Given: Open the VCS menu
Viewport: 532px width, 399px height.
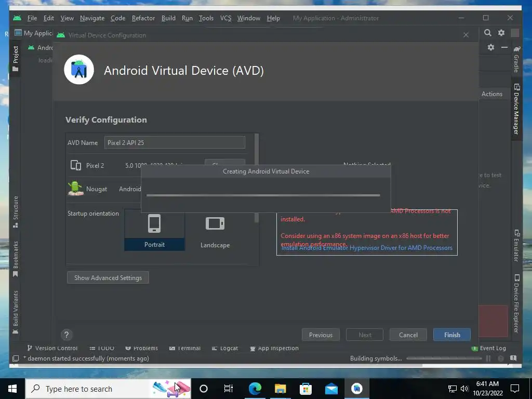Looking at the screenshot, I should click(225, 18).
